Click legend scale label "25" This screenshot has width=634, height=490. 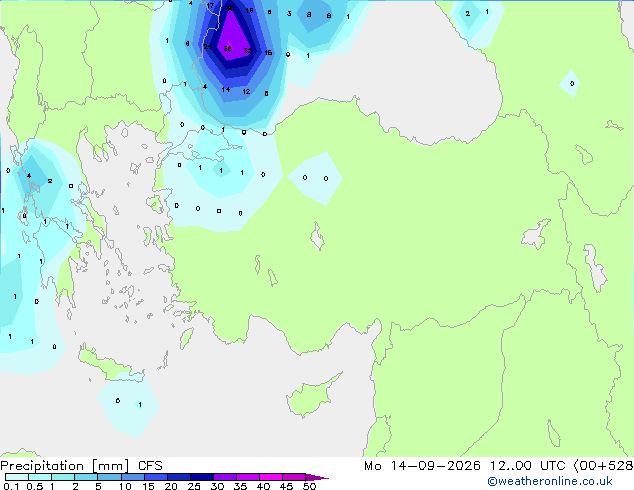coord(194,486)
